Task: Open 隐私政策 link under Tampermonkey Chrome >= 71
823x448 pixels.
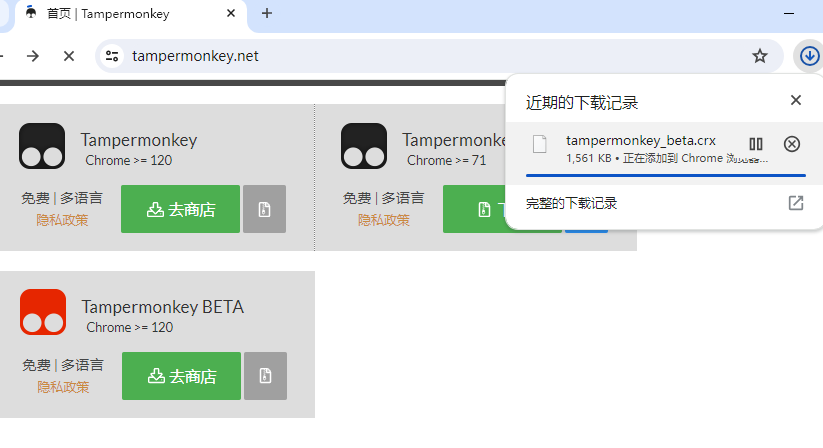Action: click(x=384, y=219)
